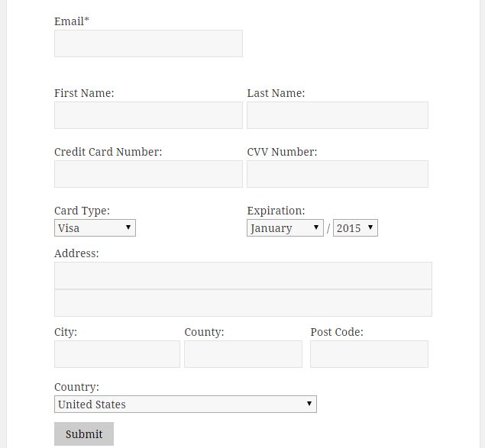Click the Card Type dropdown arrow

coord(128,227)
